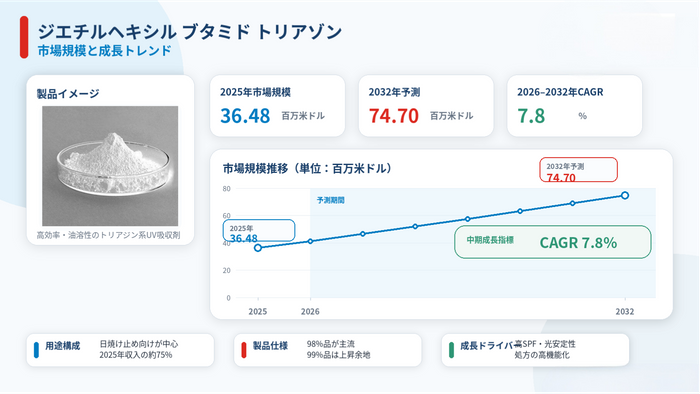
Task: Click the 2025 starting data point on chart
Action: pyautogui.click(x=258, y=248)
